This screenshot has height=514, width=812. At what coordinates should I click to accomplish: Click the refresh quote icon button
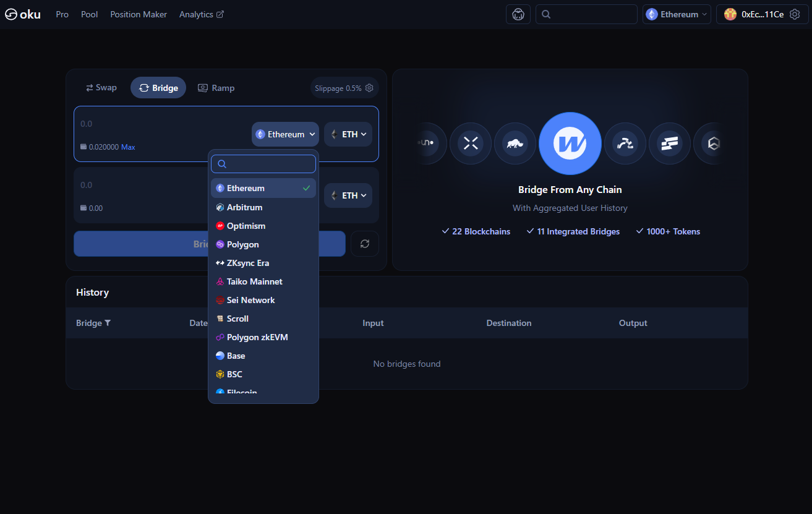pos(365,244)
